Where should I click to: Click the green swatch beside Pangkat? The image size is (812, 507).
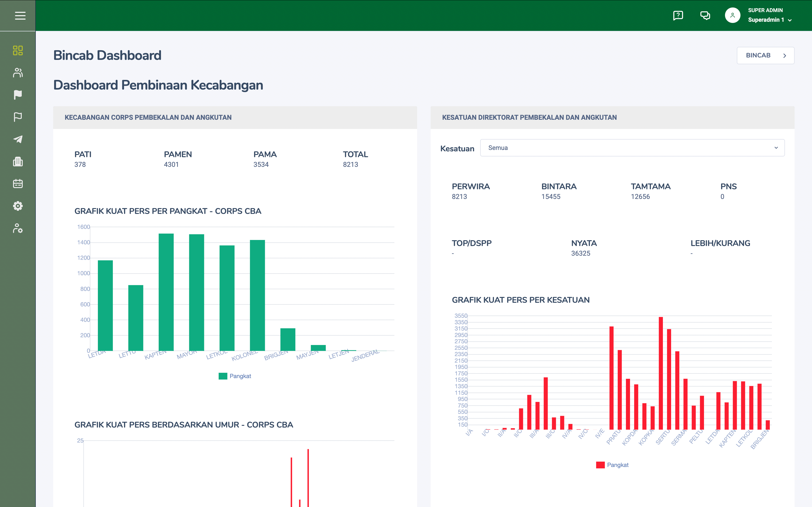(x=223, y=376)
